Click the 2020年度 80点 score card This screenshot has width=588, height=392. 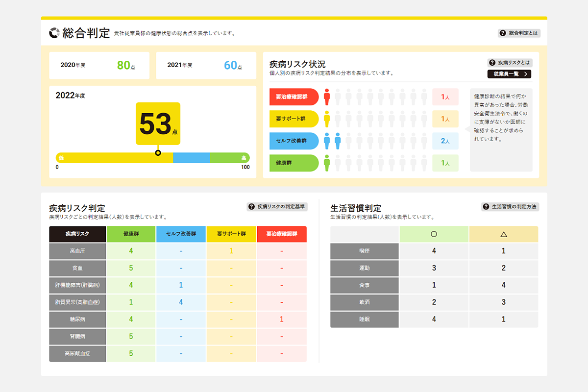[99, 65]
